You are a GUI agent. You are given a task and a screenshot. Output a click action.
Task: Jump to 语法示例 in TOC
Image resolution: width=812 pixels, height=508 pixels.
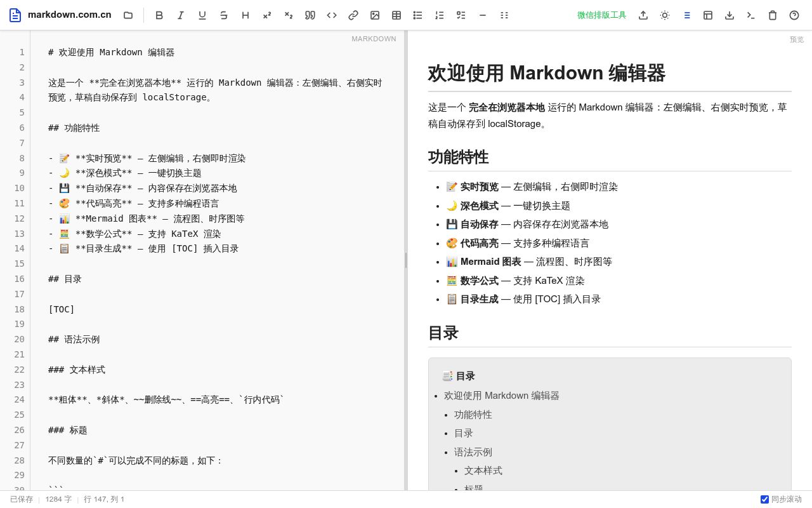[x=473, y=452]
